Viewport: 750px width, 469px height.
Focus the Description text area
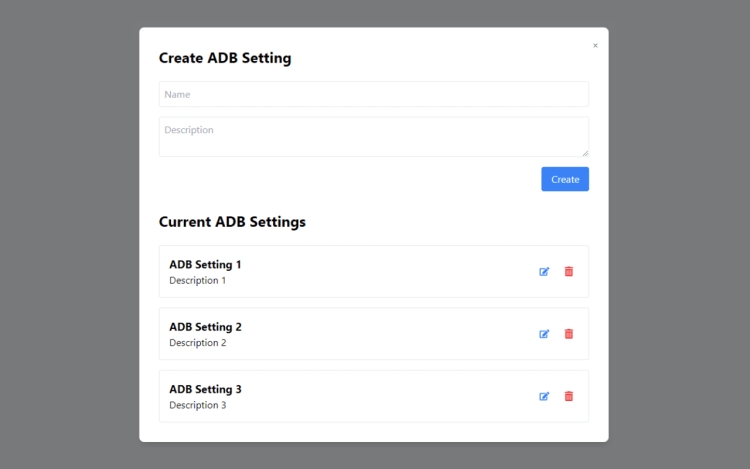(x=374, y=137)
